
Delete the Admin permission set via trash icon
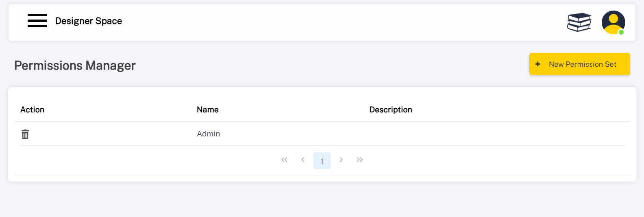[x=25, y=134]
